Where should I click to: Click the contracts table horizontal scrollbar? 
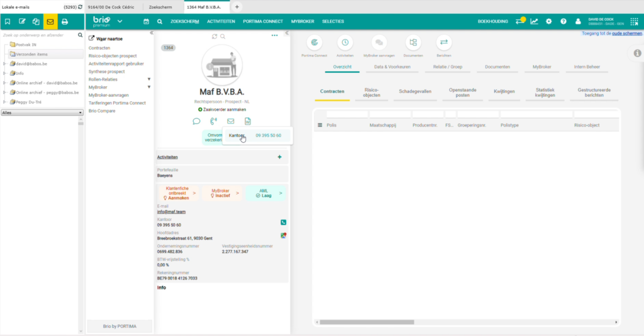[x=367, y=322]
